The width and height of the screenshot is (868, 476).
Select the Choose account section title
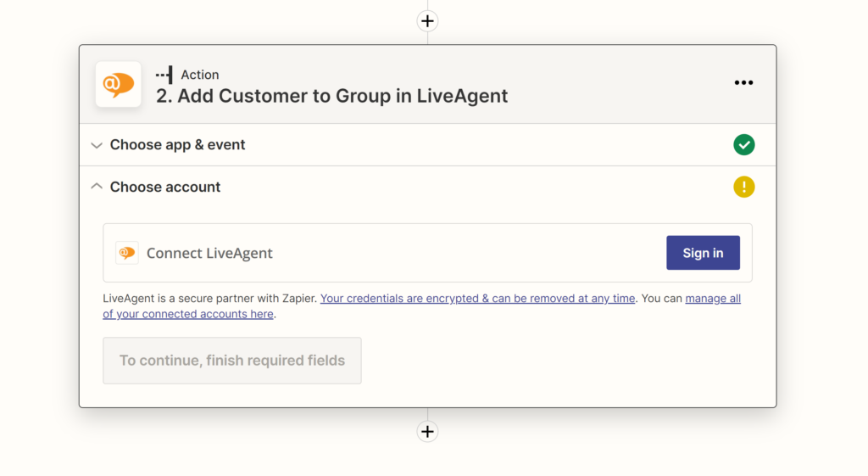[165, 187]
